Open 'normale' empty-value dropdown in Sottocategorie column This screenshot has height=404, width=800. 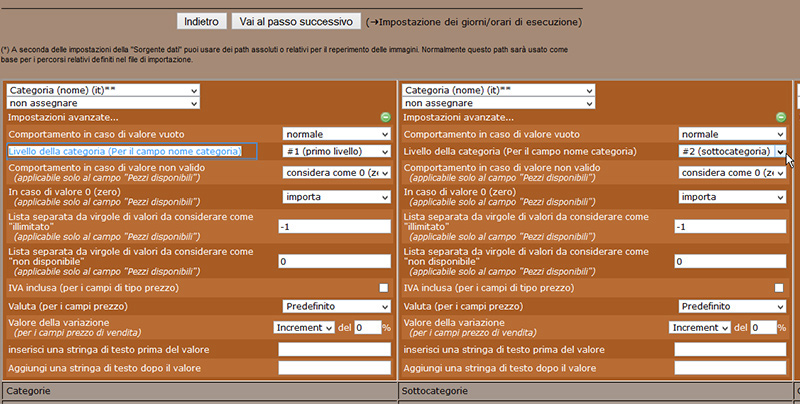pyautogui.click(x=733, y=134)
